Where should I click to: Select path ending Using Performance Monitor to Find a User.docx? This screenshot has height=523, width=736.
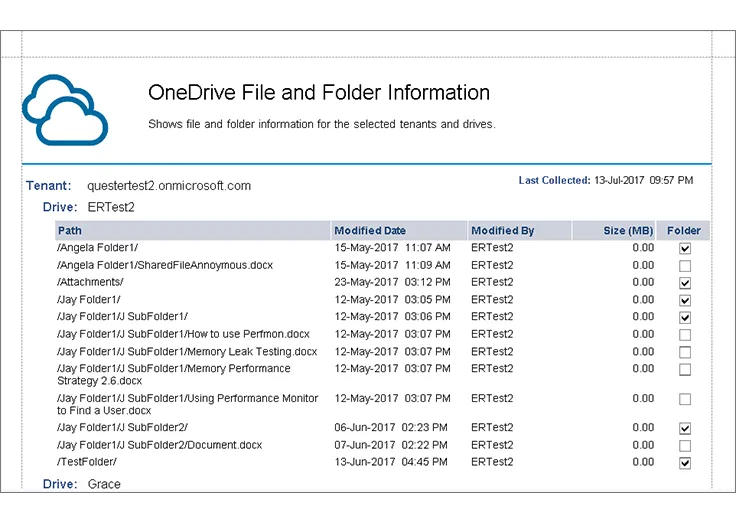click(x=187, y=404)
